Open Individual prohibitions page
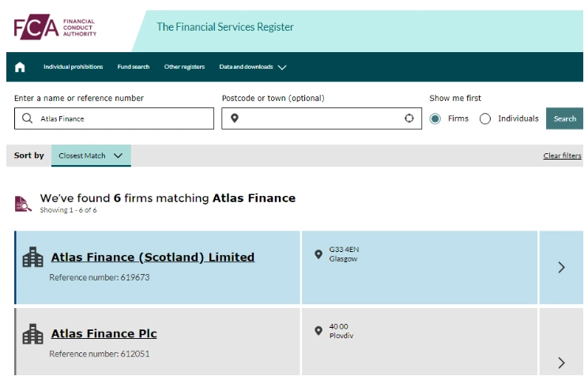588x376 pixels. click(73, 66)
